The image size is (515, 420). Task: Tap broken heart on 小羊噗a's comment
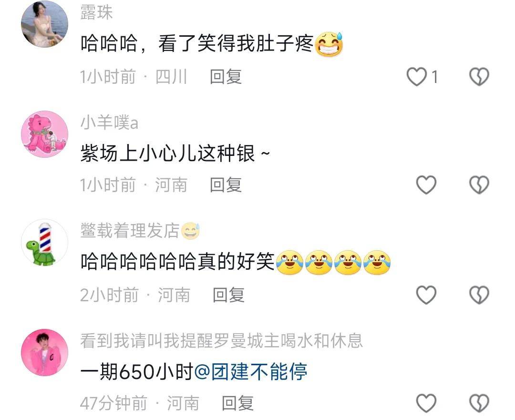[479, 184]
